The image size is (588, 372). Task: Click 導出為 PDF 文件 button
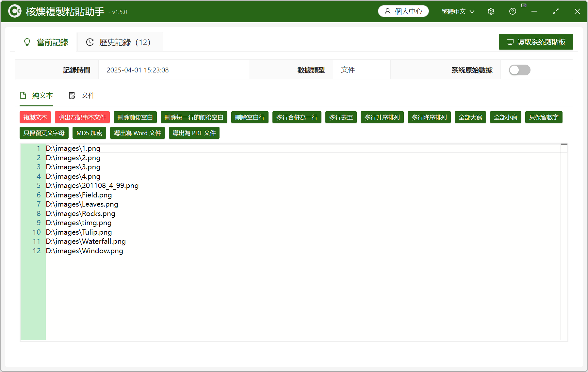pos(194,133)
